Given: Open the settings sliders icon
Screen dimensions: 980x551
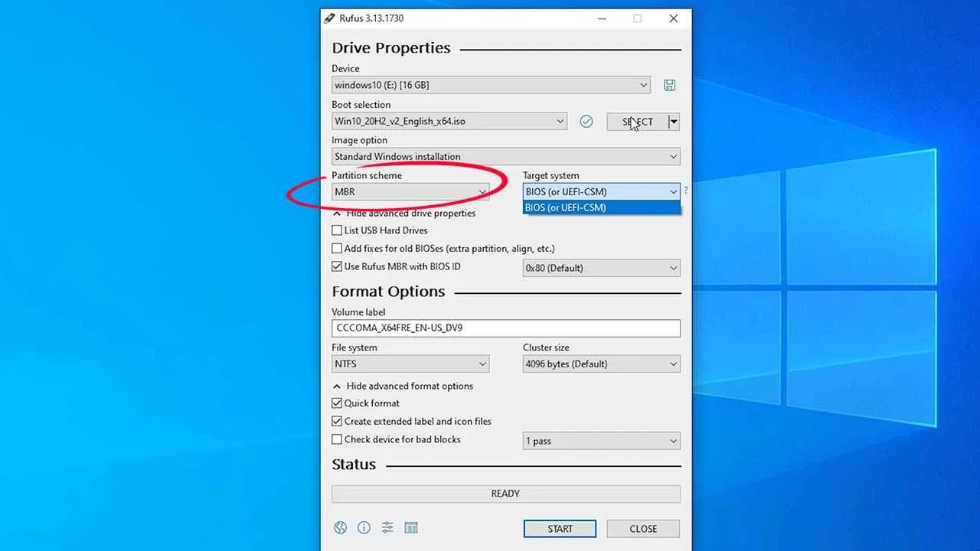Looking at the screenshot, I should click(387, 527).
